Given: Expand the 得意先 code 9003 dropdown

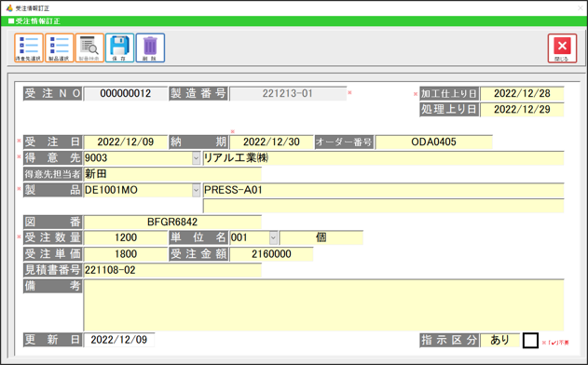Looking at the screenshot, I should tap(196, 158).
